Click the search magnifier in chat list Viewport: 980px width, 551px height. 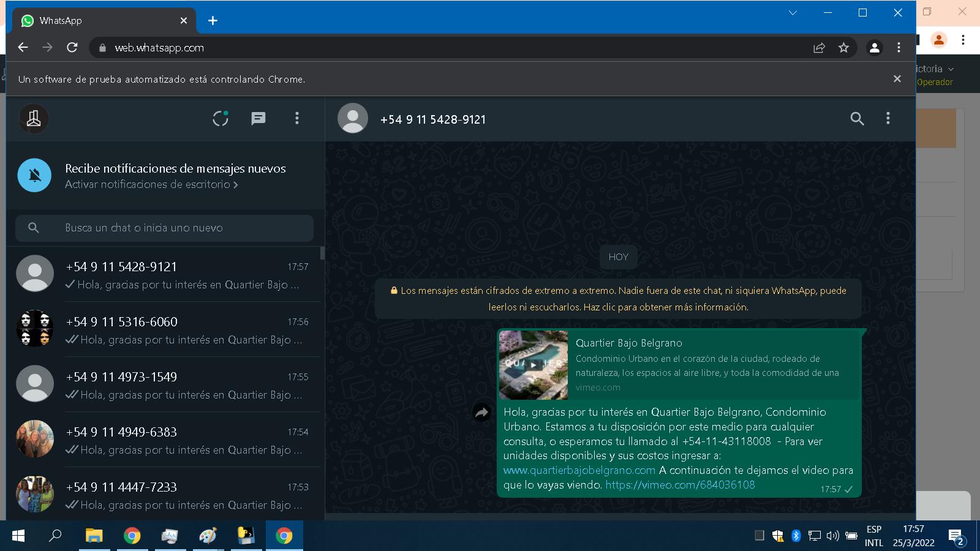pyautogui.click(x=34, y=228)
